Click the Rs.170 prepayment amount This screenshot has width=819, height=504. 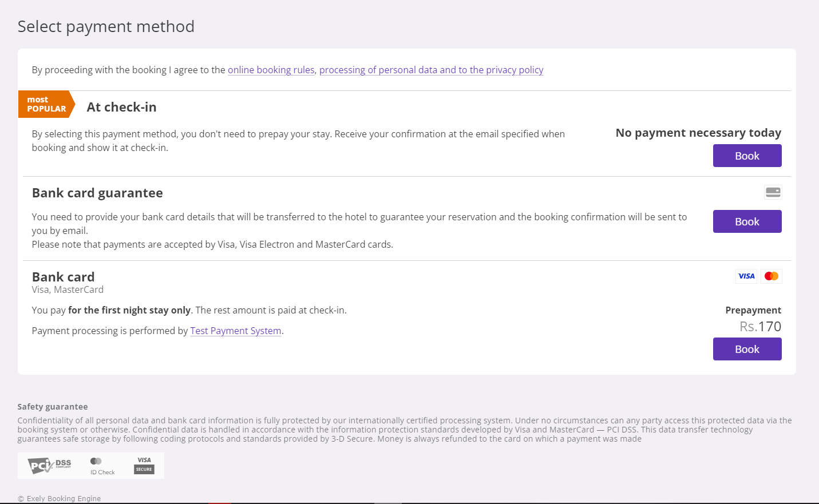(x=760, y=327)
